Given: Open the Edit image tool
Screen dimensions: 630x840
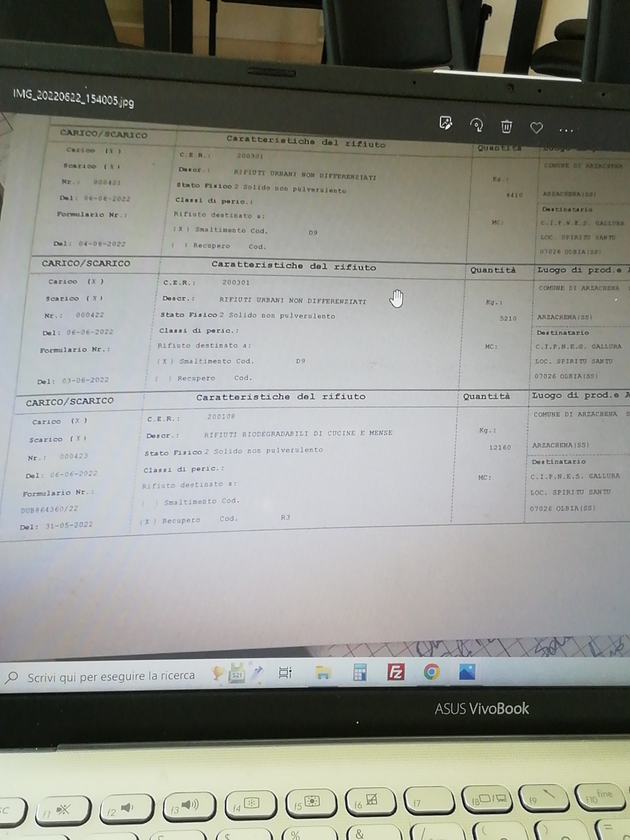Looking at the screenshot, I should (x=446, y=123).
